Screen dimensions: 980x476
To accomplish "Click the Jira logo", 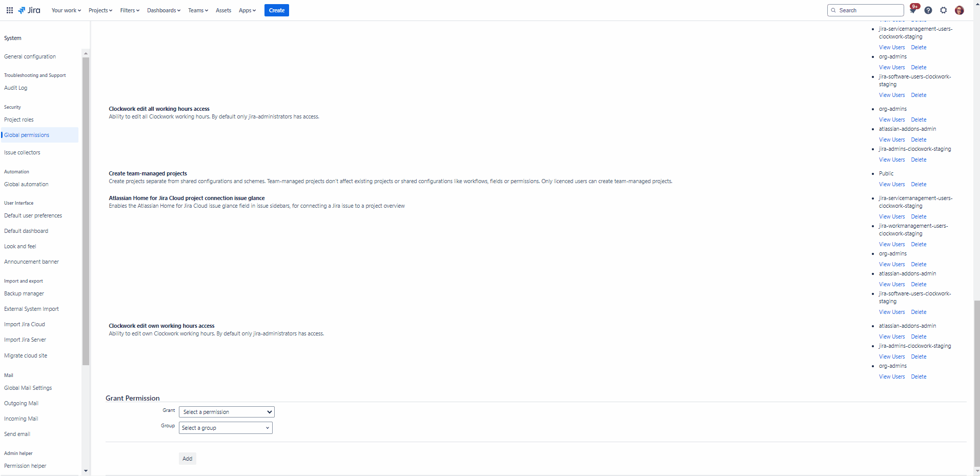I will tap(29, 10).
